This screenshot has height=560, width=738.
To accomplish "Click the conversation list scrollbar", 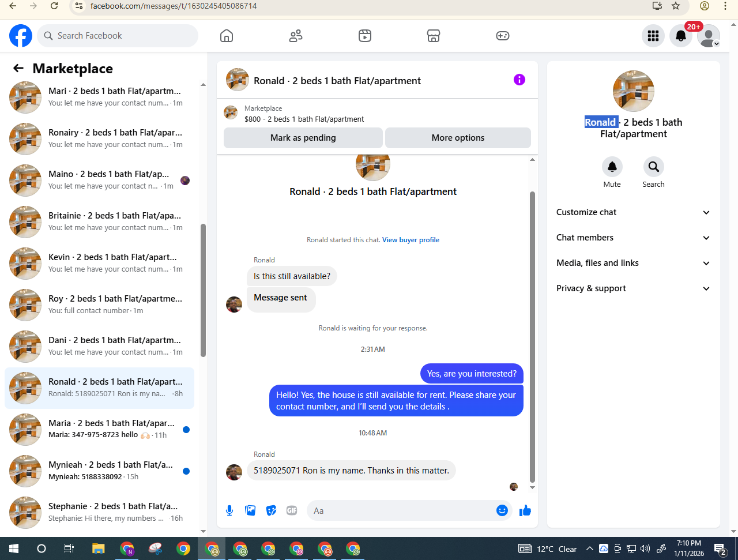I will click(203, 290).
